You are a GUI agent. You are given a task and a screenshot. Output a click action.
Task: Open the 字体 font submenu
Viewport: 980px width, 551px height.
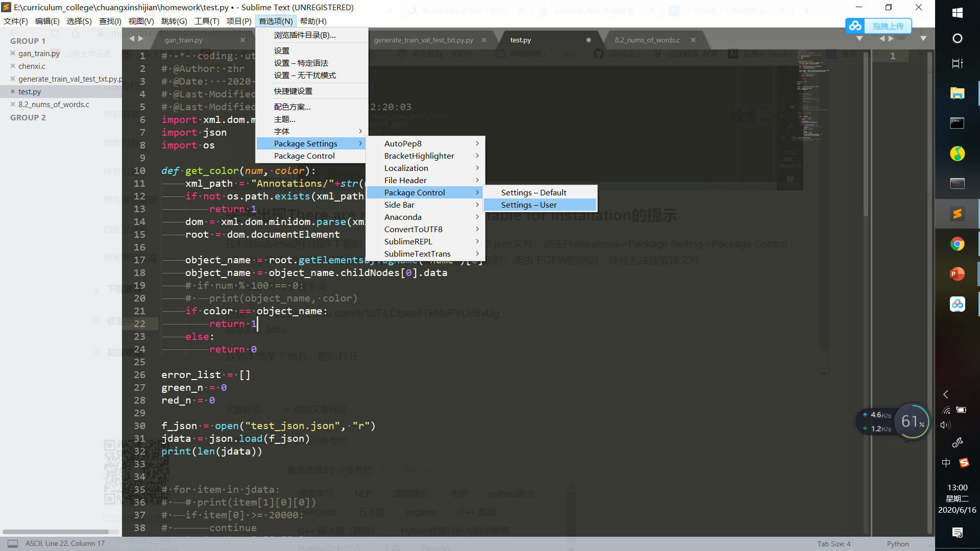tap(312, 131)
